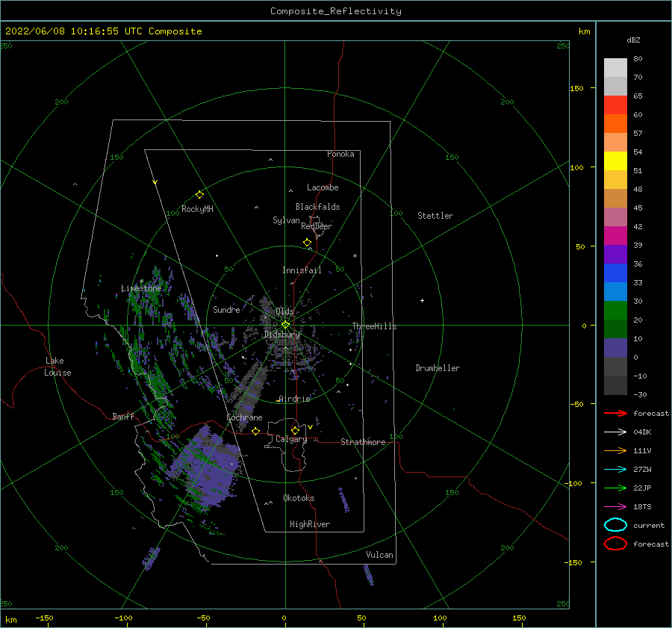672x628 pixels.
Task: Select the white 04DK arrow icon
Action: tap(615, 432)
